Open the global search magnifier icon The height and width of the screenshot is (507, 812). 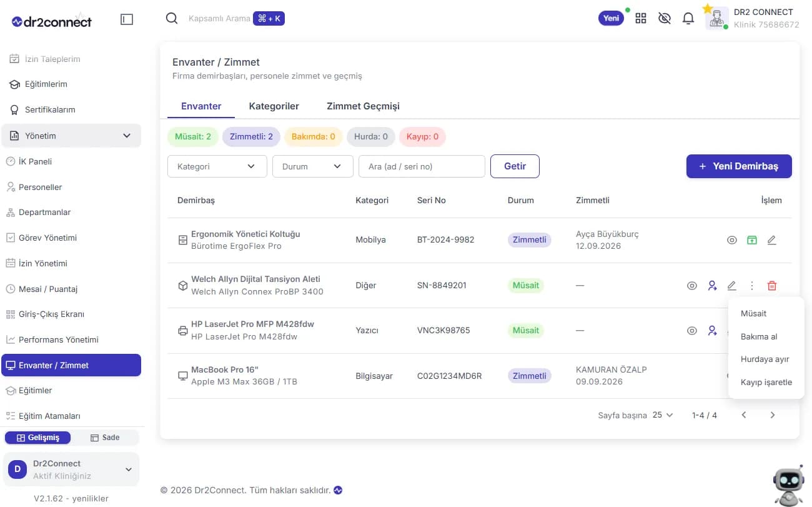(172, 18)
